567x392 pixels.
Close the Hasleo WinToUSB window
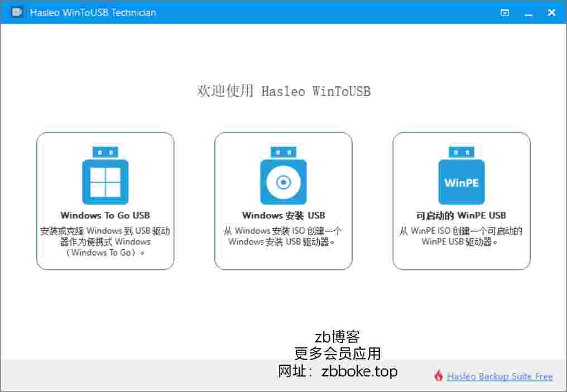pyautogui.click(x=551, y=13)
